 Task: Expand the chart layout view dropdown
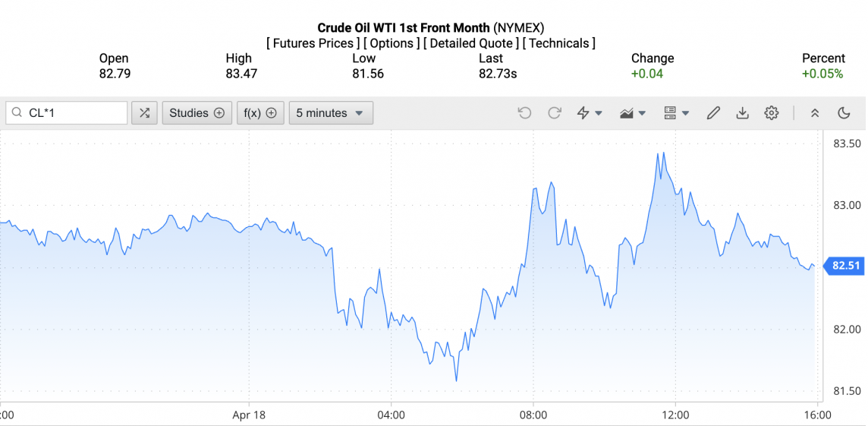676,113
